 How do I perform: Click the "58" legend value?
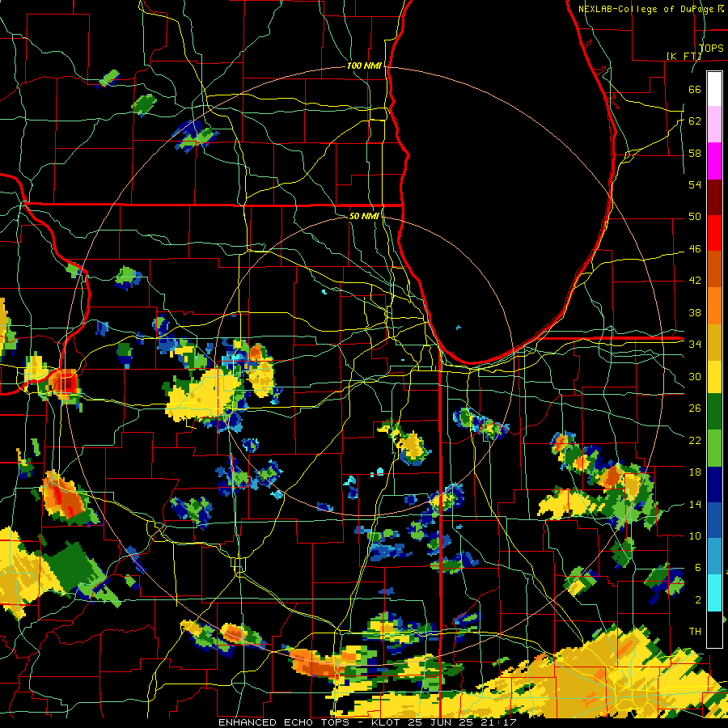click(695, 153)
